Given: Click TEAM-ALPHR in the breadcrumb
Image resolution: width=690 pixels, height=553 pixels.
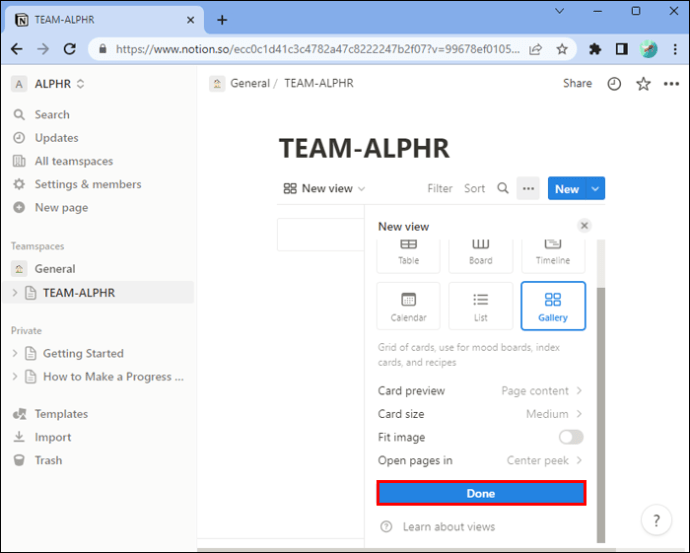Looking at the screenshot, I should [319, 84].
